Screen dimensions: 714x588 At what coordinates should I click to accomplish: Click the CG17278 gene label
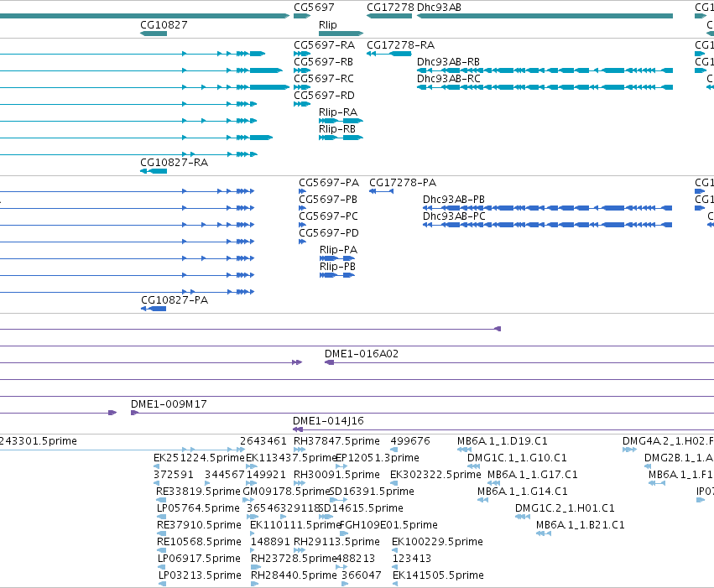pos(390,8)
